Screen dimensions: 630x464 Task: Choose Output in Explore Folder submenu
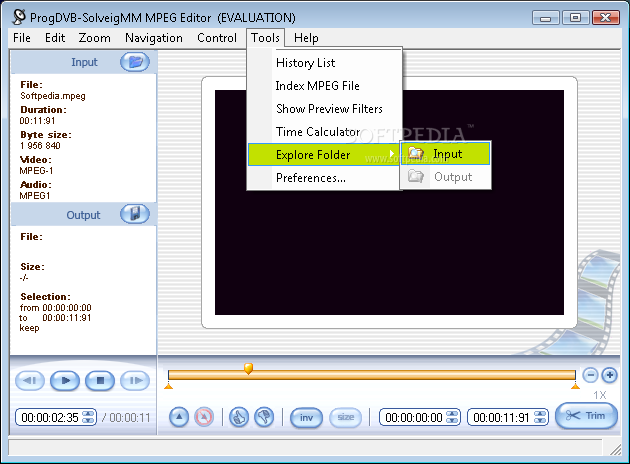tap(446, 176)
